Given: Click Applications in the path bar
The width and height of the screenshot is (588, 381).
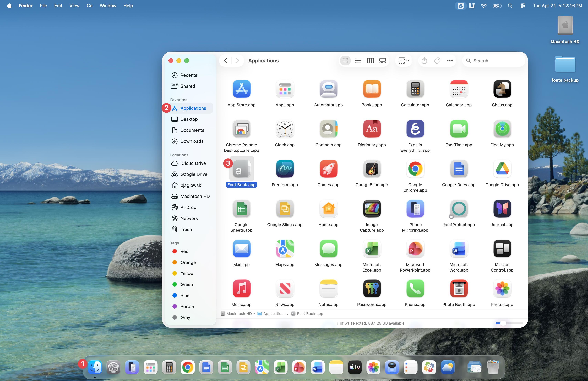Looking at the screenshot, I should [x=274, y=314].
